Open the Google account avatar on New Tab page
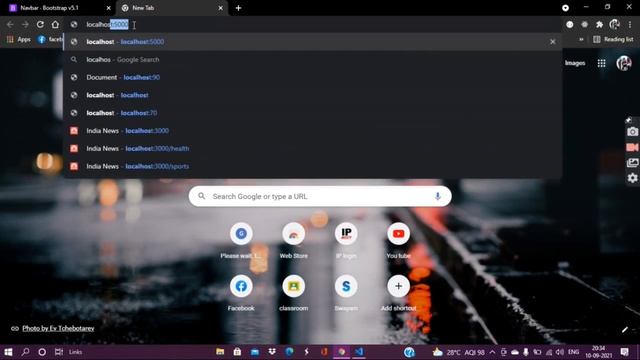This screenshot has width=640, height=360. pyautogui.click(x=624, y=63)
